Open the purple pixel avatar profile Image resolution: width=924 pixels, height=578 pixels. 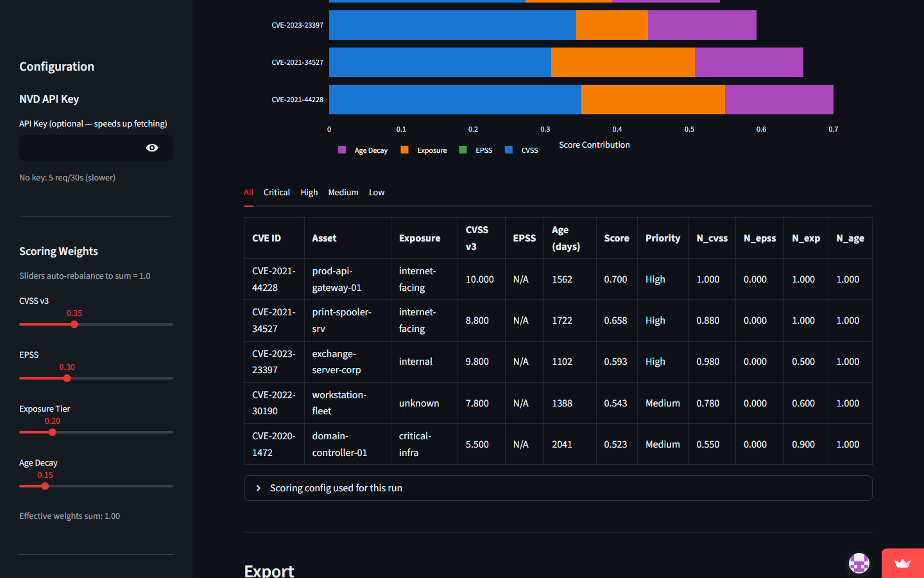[859, 563]
